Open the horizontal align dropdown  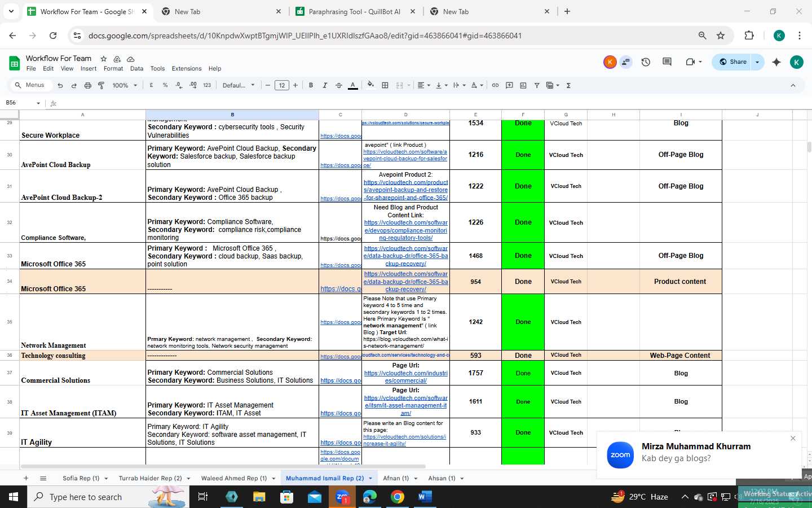tap(423, 85)
